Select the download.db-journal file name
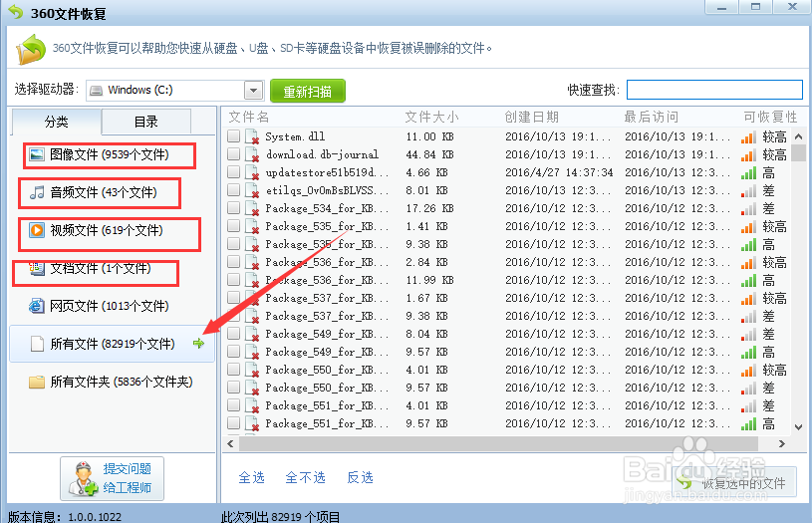The width and height of the screenshot is (812, 523). pyautogui.click(x=322, y=154)
